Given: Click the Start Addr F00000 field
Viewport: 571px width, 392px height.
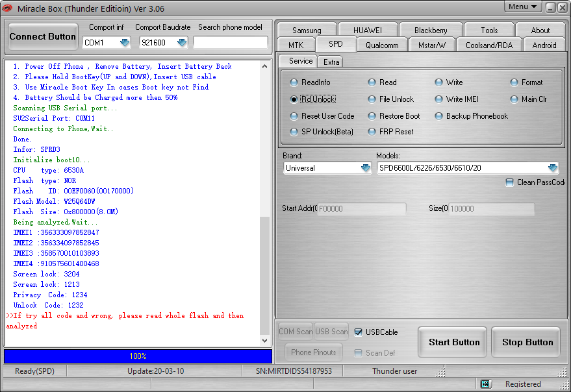Looking at the screenshot, I should click(361, 208).
